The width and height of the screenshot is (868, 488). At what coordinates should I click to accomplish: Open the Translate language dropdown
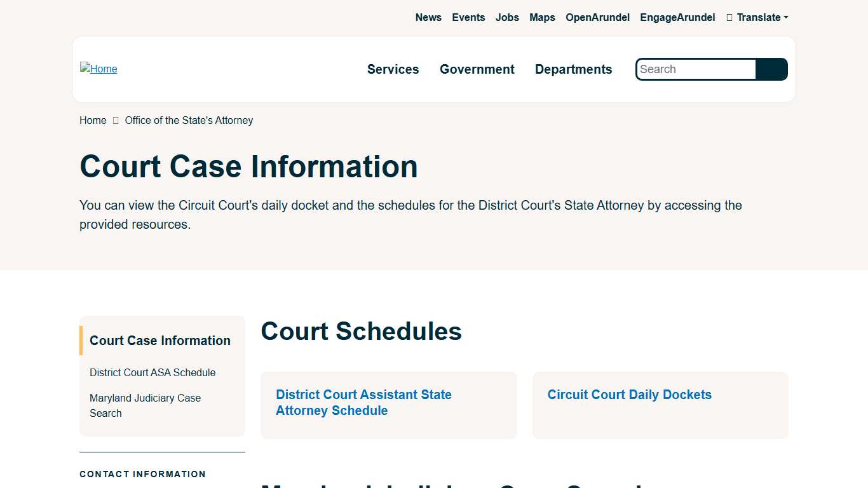point(758,17)
